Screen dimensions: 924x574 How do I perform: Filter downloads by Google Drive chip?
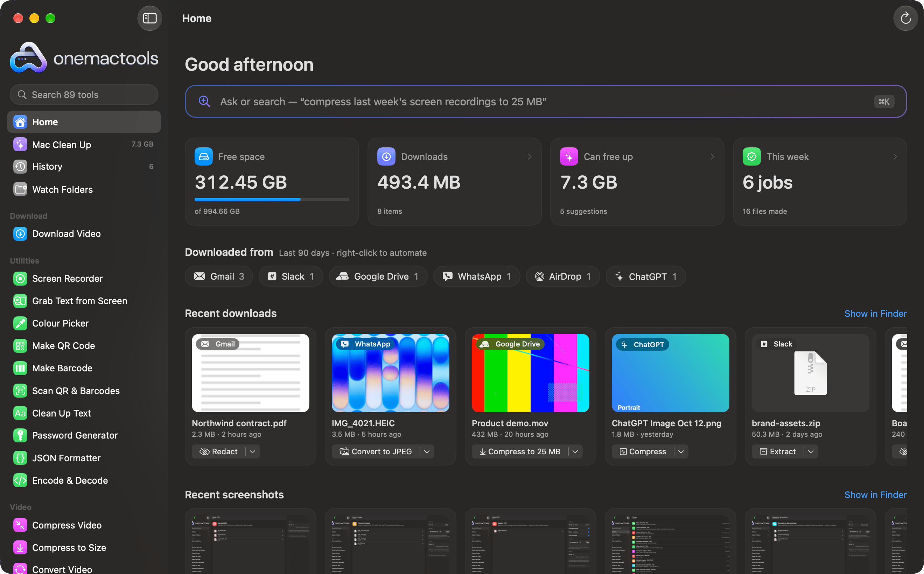[x=378, y=276]
